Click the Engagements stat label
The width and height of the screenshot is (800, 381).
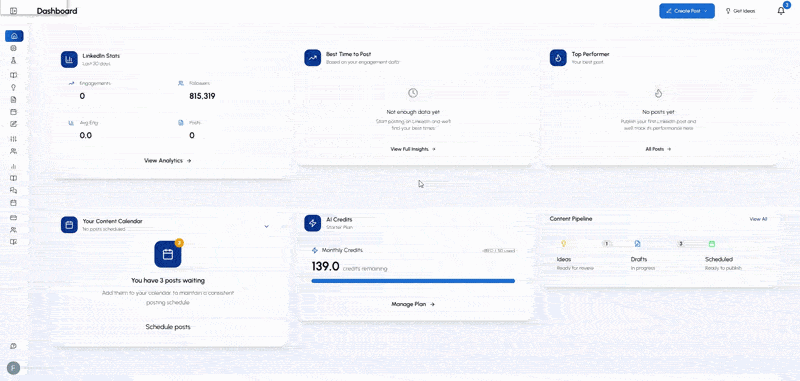(95, 83)
